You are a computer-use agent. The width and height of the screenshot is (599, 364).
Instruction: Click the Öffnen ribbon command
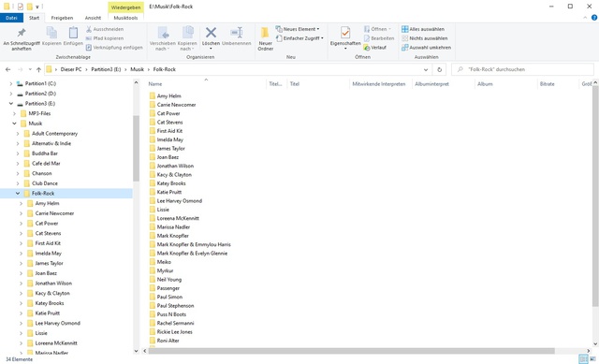(377, 29)
